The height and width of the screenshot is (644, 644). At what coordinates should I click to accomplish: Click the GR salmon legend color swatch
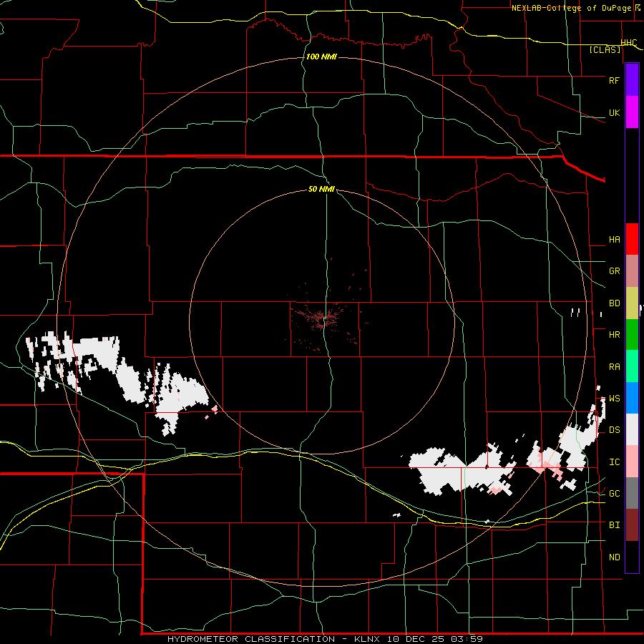632,270
